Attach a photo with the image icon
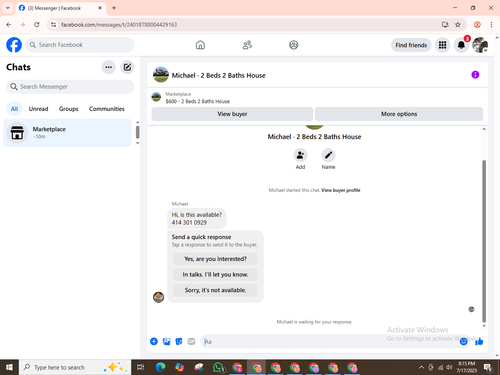The height and width of the screenshot is (375, 500). [166, 341]
